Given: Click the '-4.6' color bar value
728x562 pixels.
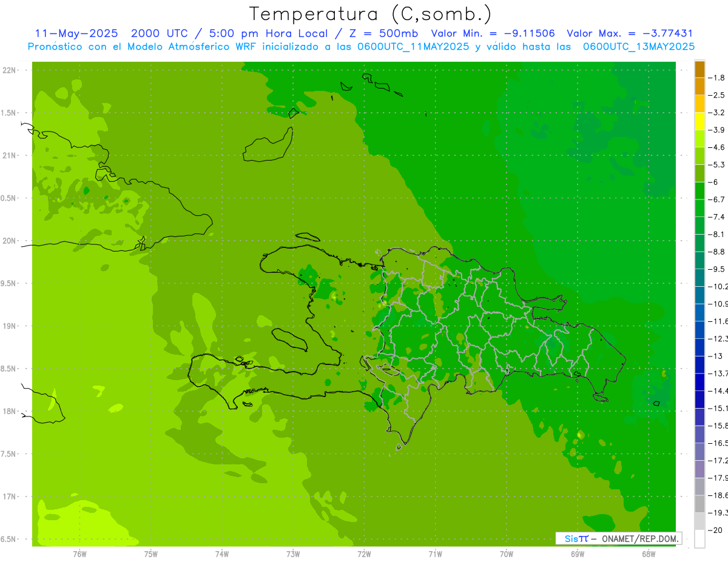Looking at the screenshot, I should tap(716, 147).
